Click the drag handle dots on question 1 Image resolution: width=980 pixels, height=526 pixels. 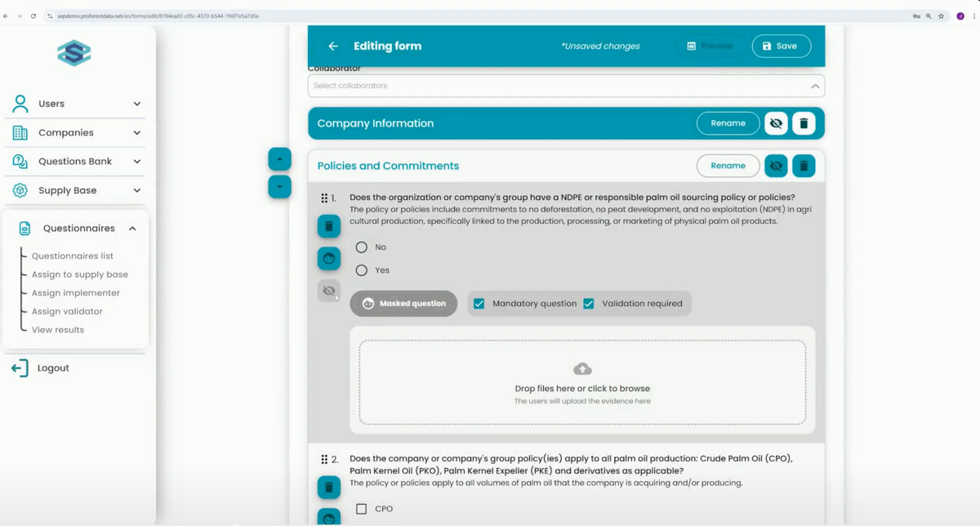tap(324, 198)
